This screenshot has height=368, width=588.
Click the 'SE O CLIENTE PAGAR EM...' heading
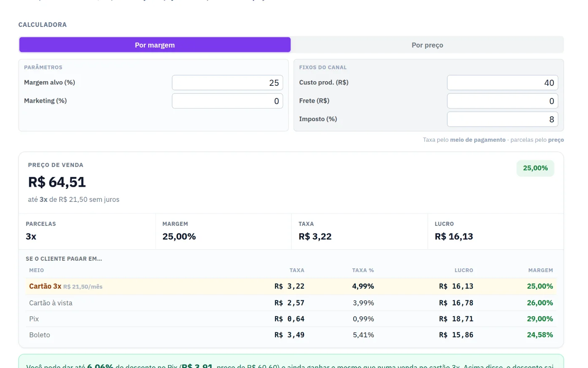click(64, 259)
